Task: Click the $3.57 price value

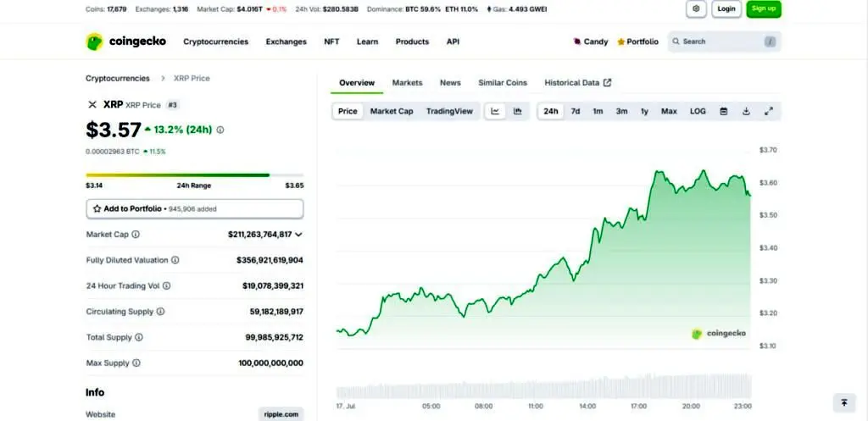Action: coord(114,130)
